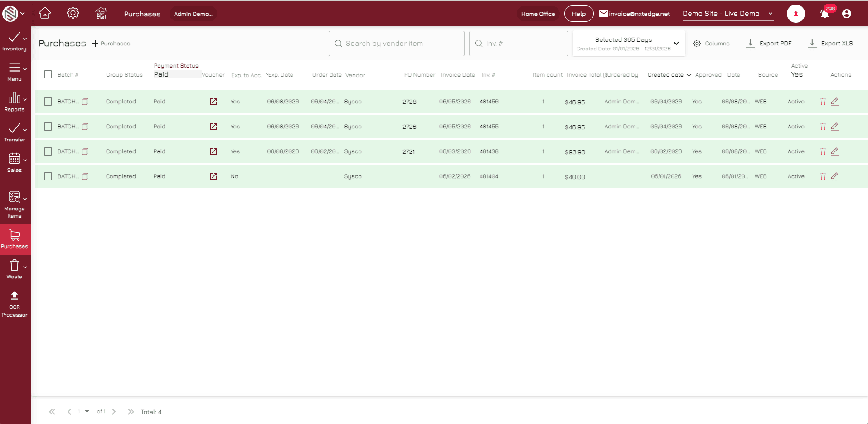Click Export XLS
The height and width of the screenshot is (424, 868).
831,44
